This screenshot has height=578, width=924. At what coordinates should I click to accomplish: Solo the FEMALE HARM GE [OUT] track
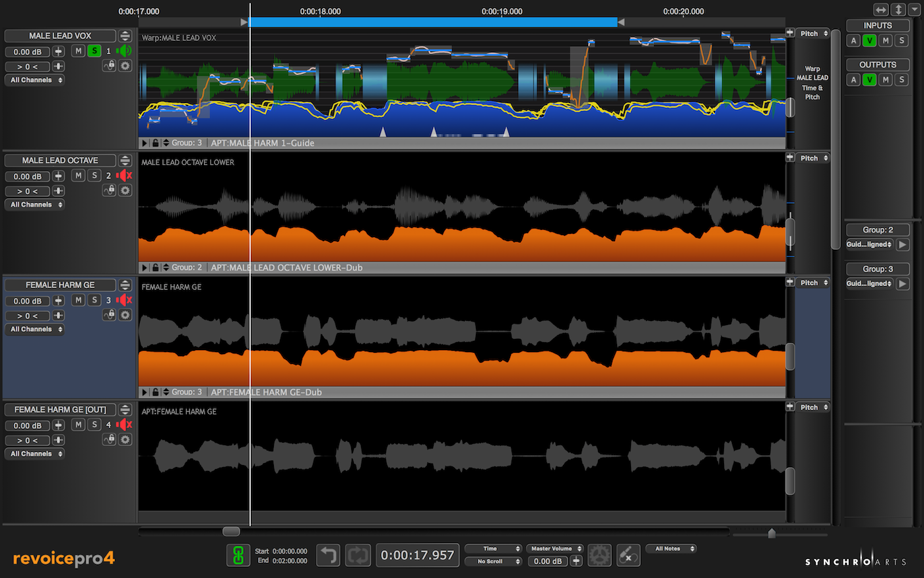tap(94, 425)
